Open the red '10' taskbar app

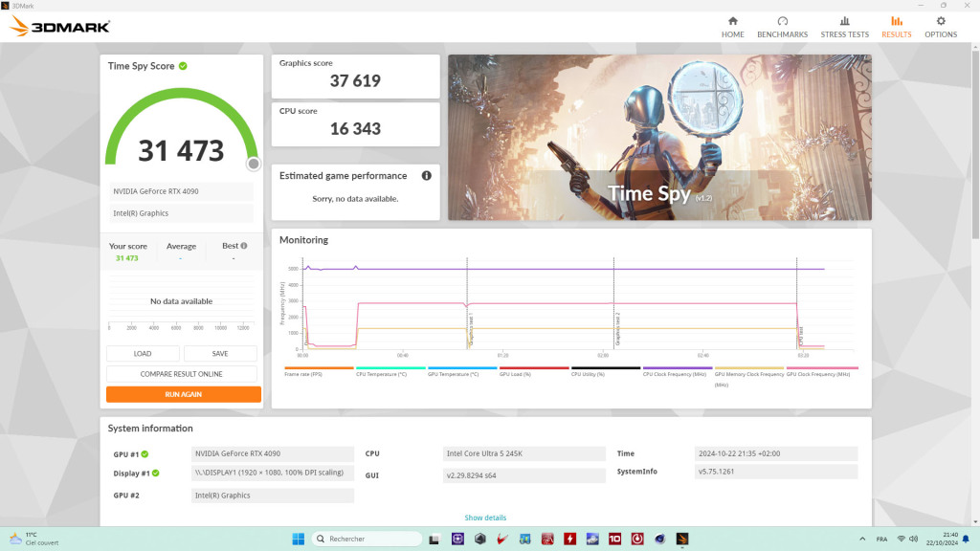coord(615,539)
